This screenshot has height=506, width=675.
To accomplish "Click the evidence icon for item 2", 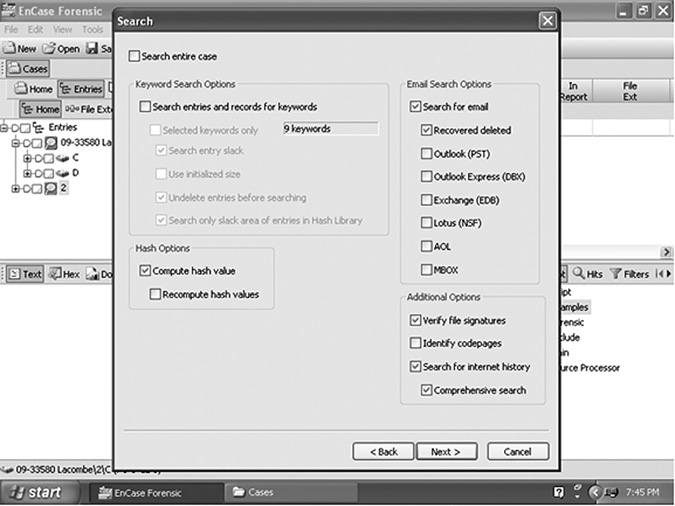I will (51, 188).
